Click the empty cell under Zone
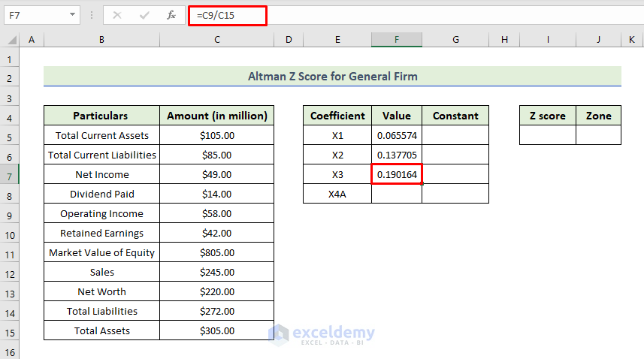 coord(598,135)
